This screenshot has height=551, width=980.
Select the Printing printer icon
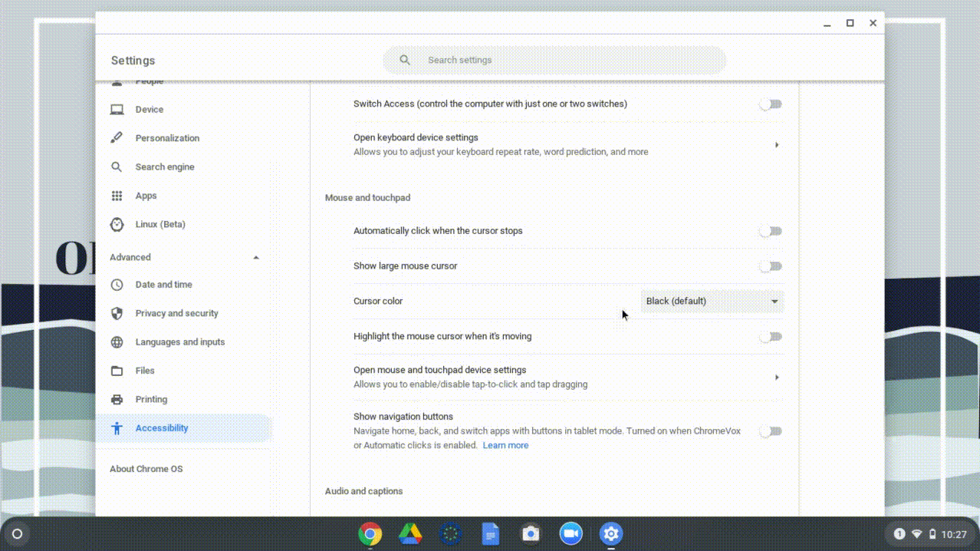117,399
